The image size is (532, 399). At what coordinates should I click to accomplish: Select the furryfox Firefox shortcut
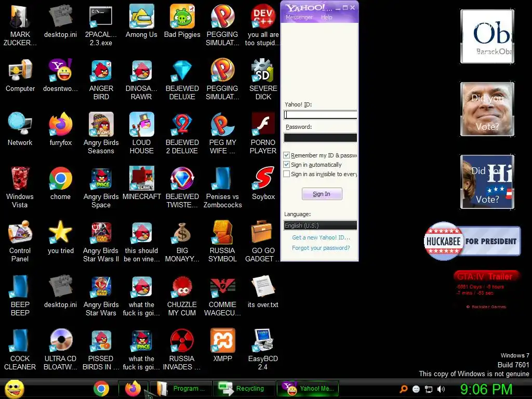(x=60, y=129)
